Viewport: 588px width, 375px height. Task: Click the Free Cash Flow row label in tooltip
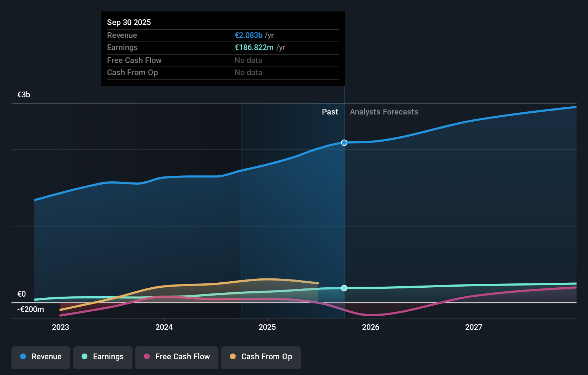point(134,60)
